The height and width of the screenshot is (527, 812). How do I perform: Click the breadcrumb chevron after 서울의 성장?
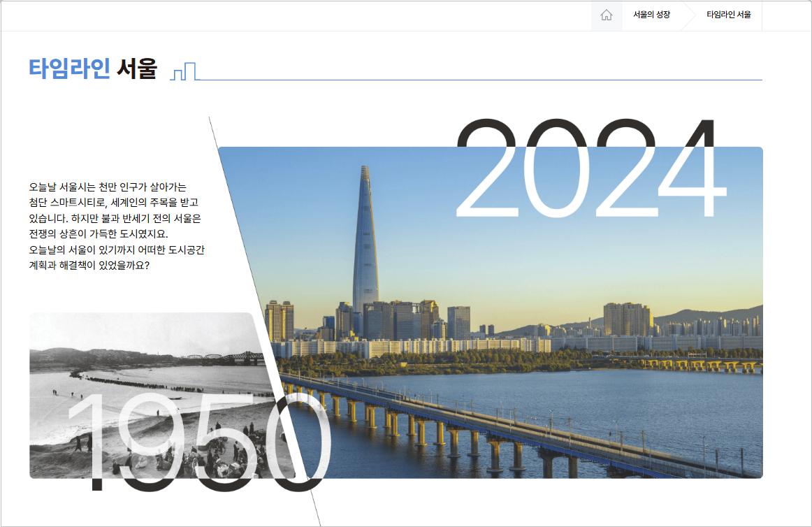688,15
